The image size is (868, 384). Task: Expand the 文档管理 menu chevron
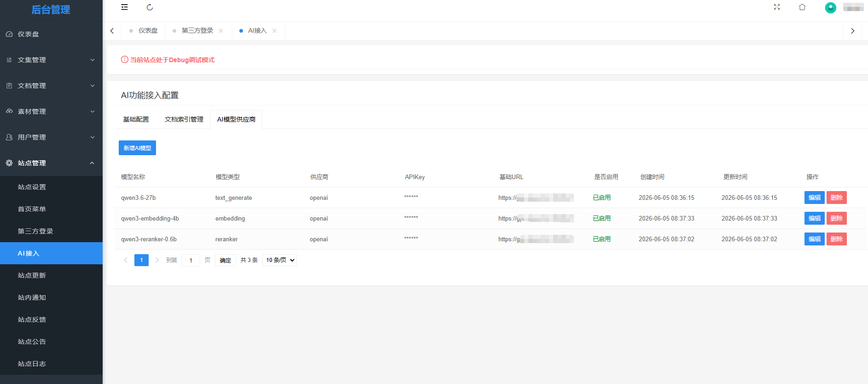(93, 86)
